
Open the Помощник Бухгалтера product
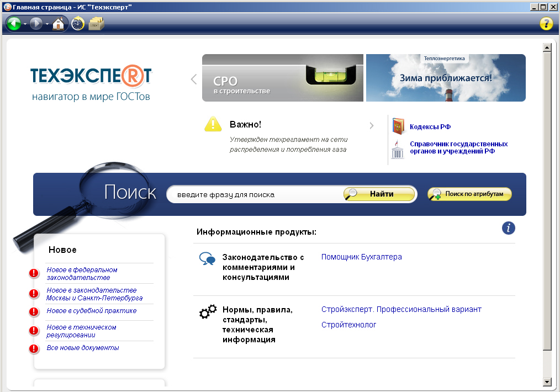(x=361, y=257)
